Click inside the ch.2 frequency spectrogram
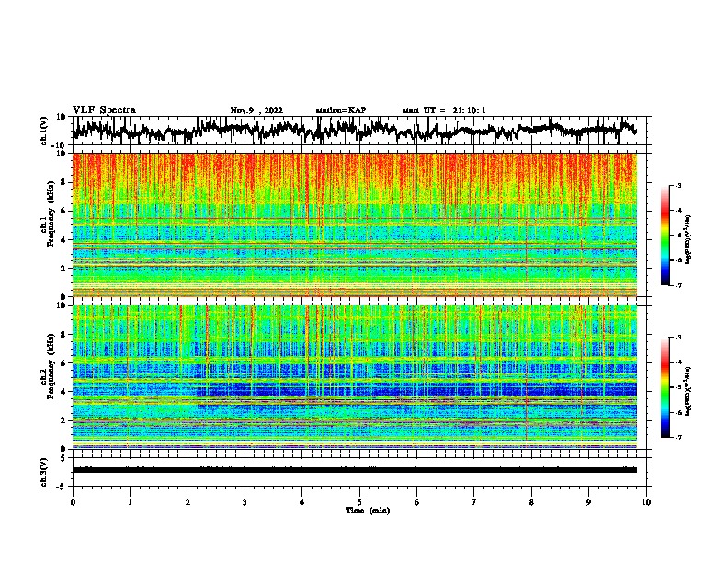The image size is (728, 563). 355,377
